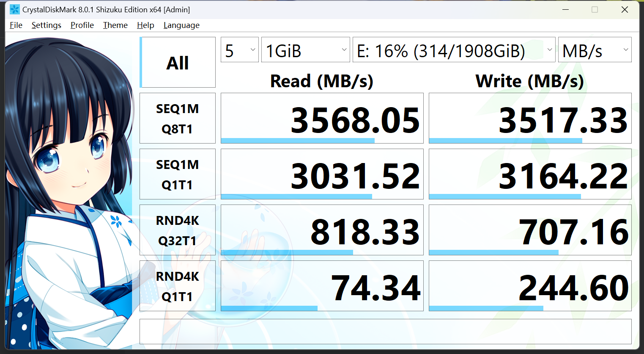This screenshot has width=644, height=354.
Task: Run the RND4K Q32T1 test
Action: point(178,230)
